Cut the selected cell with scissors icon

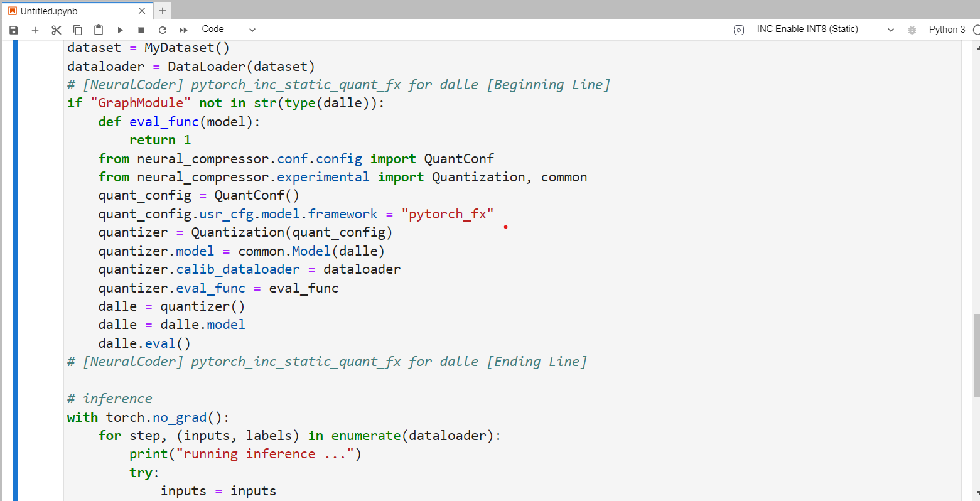(57, 30)
